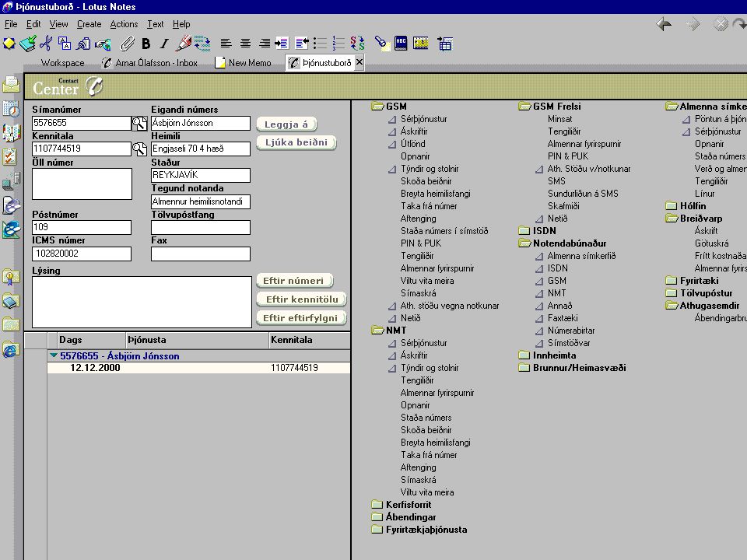Run spell check with the ABC book icon
The width and height of the screenshot is (747, 560).
(401, 44)
